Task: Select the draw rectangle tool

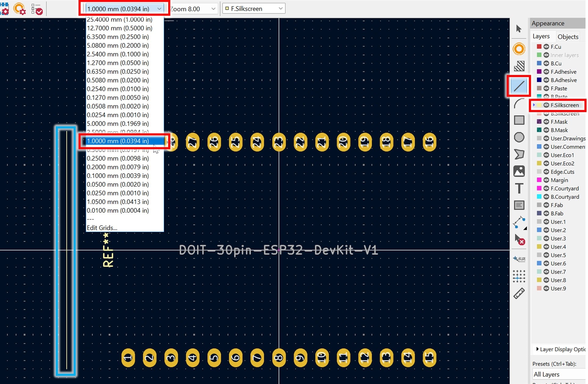Action: pos(519,120)
